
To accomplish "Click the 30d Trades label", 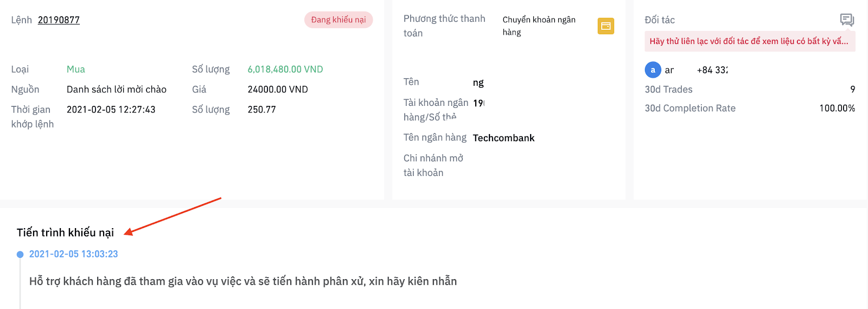I will [668, 90].
